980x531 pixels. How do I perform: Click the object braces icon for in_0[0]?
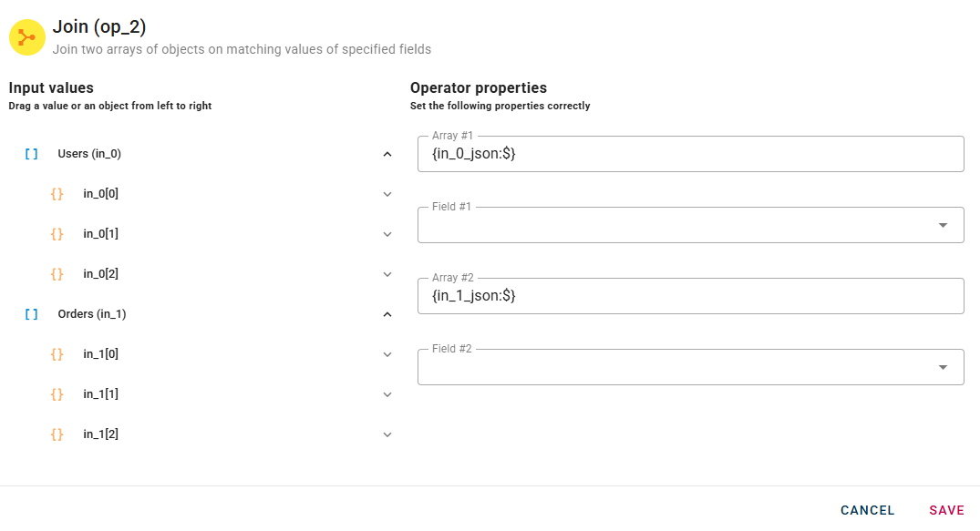click(57, 194)
